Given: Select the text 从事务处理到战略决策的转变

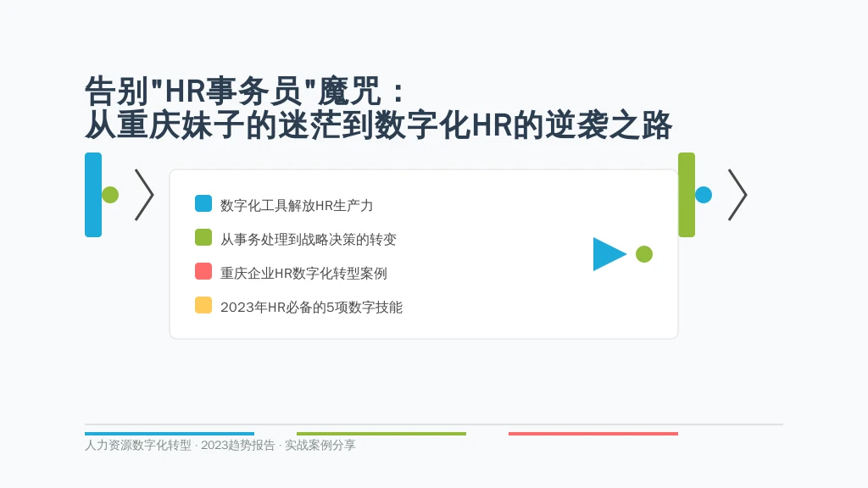Looking at the screenshot, I should click(309, 239).
